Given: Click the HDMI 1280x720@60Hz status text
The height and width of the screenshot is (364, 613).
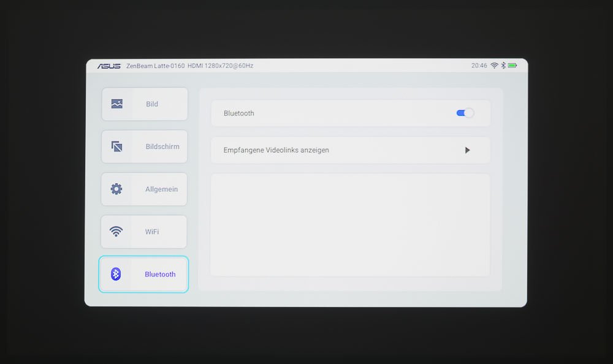Looking at the screenshot, I should [x=220, y=66].
